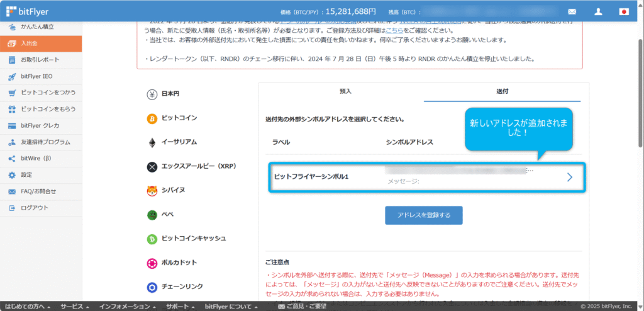Click the シバイヌ dog icon
The height and width of the screenshot is (311, 644).
152,191
